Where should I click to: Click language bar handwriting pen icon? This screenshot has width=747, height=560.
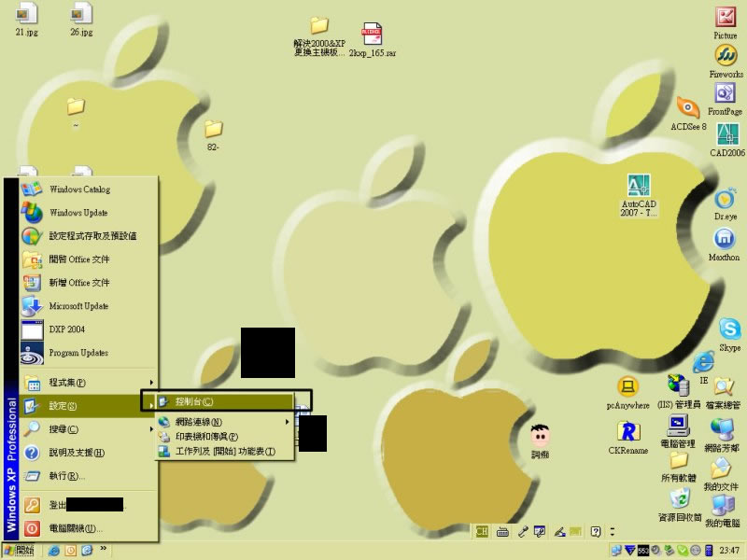point(559,532)
